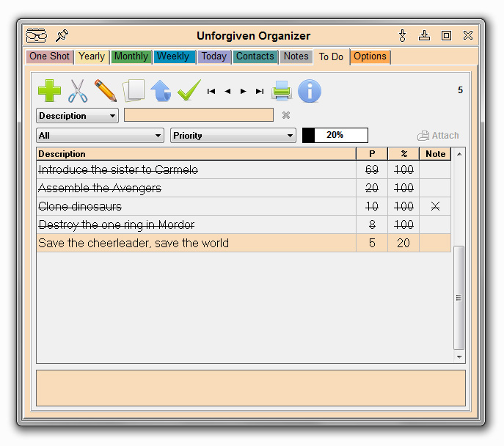Click the scrollbar down arrow
The height and width of the screenshot is (446, 504).
coord(460,357)
